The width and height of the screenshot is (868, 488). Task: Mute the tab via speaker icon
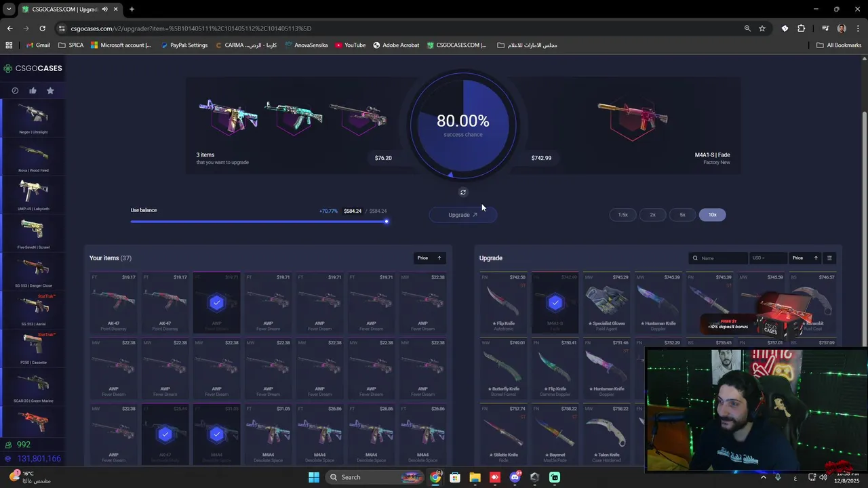(x=104, y=9)
